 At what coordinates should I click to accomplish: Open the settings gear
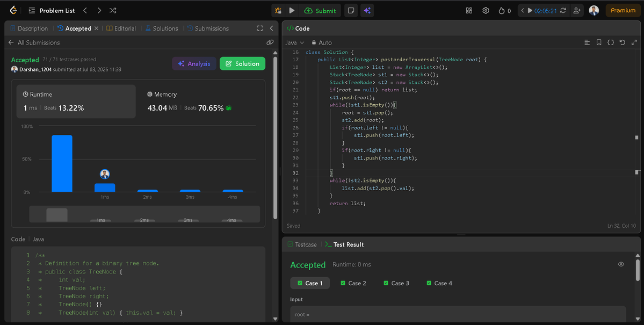point(486,11)
